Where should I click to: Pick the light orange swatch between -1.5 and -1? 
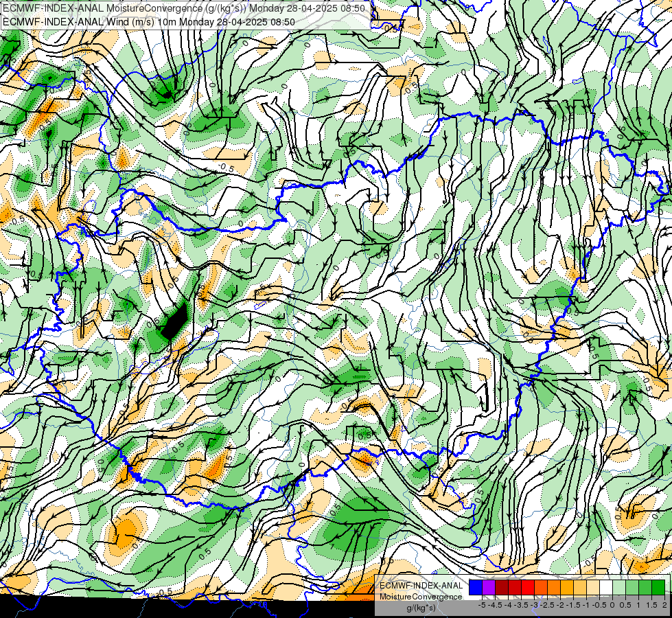click(580, 588)
